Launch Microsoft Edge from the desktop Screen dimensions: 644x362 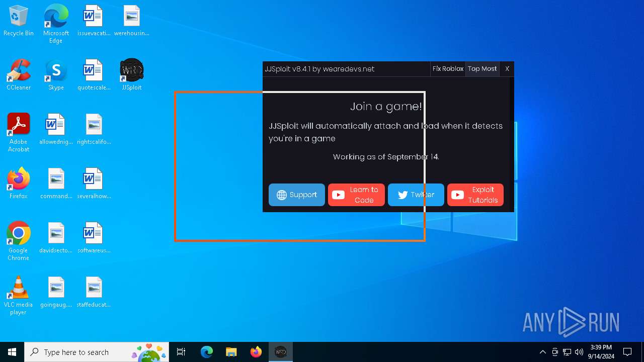click(56, 24)
